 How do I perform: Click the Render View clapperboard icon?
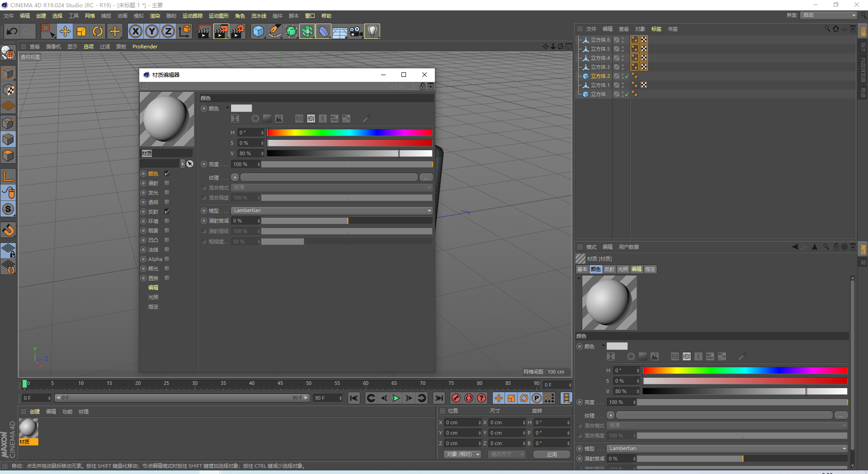click(x=204, y=31)
